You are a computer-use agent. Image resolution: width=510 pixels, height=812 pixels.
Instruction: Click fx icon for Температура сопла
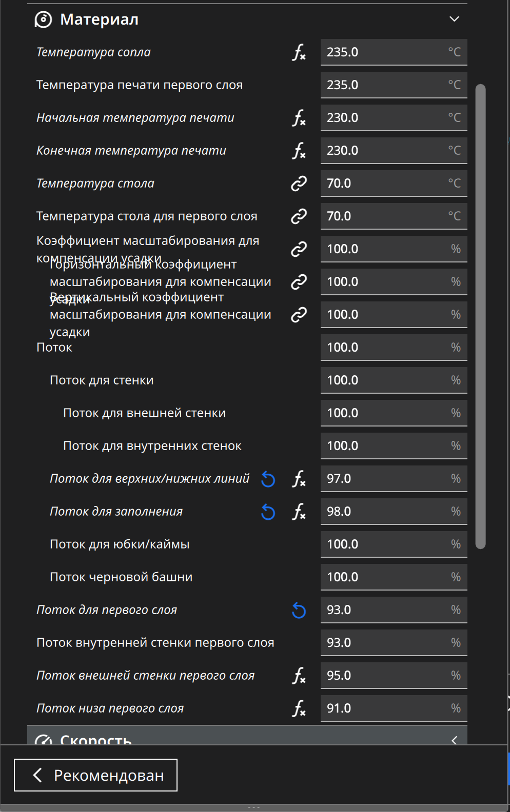(299, 52)
